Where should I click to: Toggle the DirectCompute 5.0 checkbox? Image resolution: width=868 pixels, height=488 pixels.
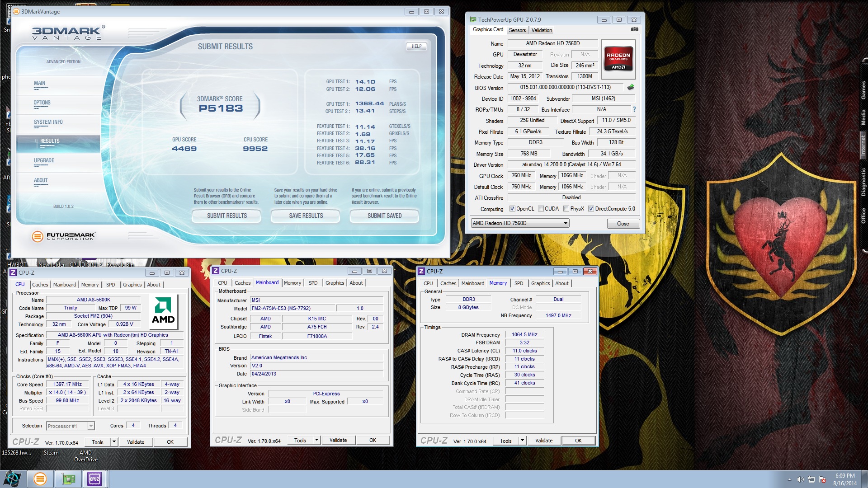point(591,209)
